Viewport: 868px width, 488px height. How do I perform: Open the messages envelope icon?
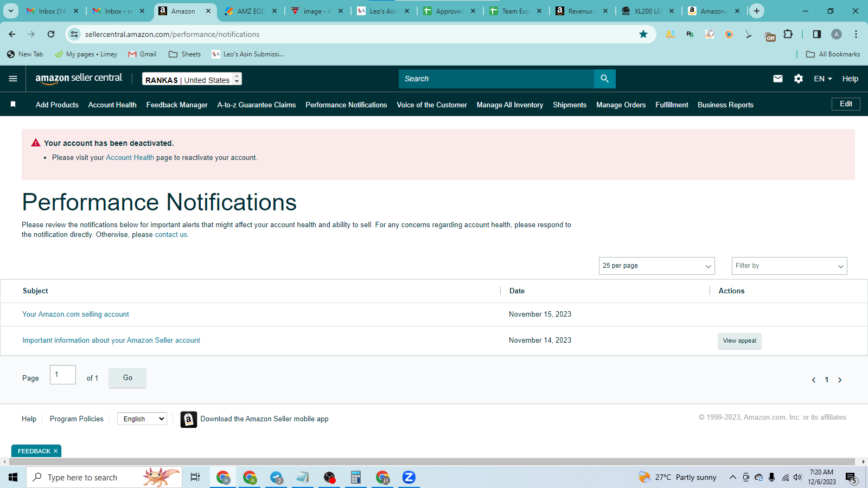pyautogui.click(x=777, y=79)
